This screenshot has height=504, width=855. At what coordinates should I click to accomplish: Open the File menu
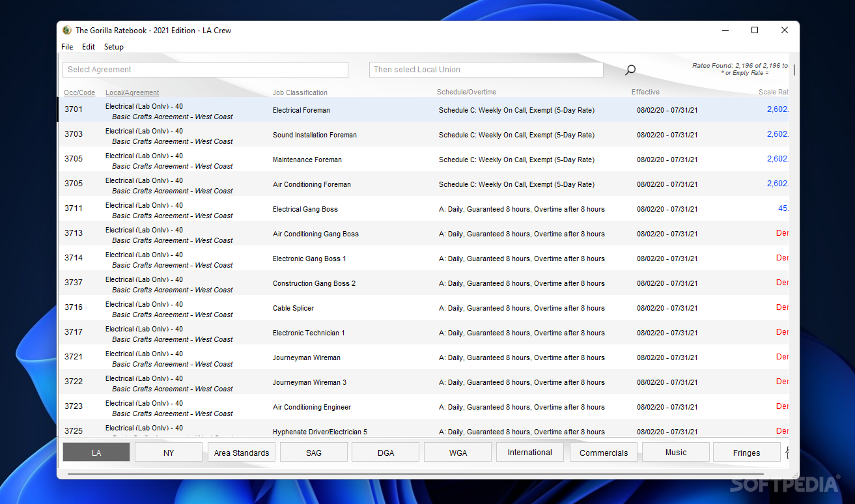pos(67,47)
